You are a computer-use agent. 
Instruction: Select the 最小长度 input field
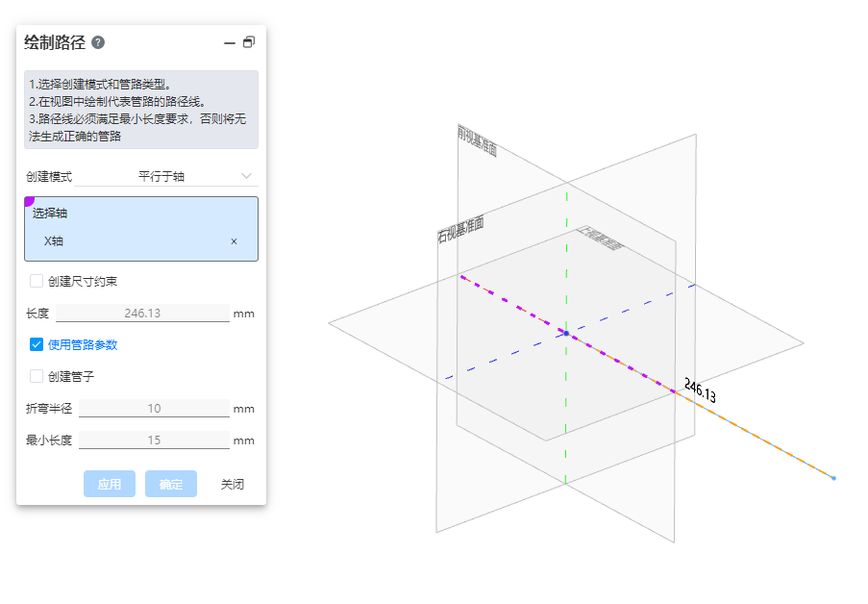154,440
